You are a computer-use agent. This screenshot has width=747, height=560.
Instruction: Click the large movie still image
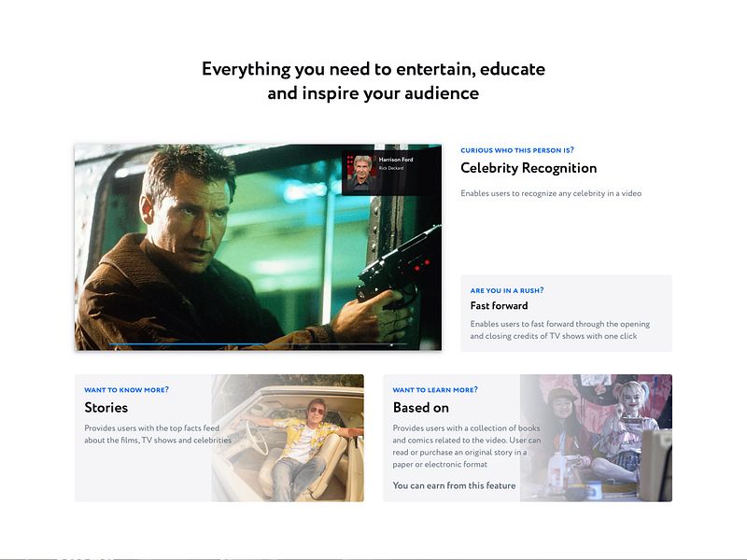258,247
